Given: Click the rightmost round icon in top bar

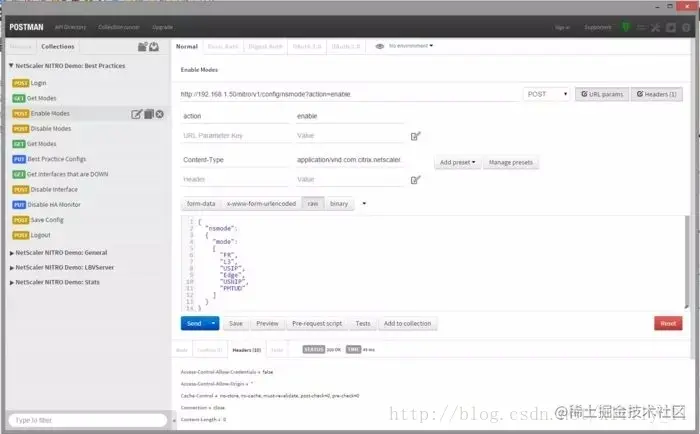Looking at the screenshot, I should (x=686, y=28).
